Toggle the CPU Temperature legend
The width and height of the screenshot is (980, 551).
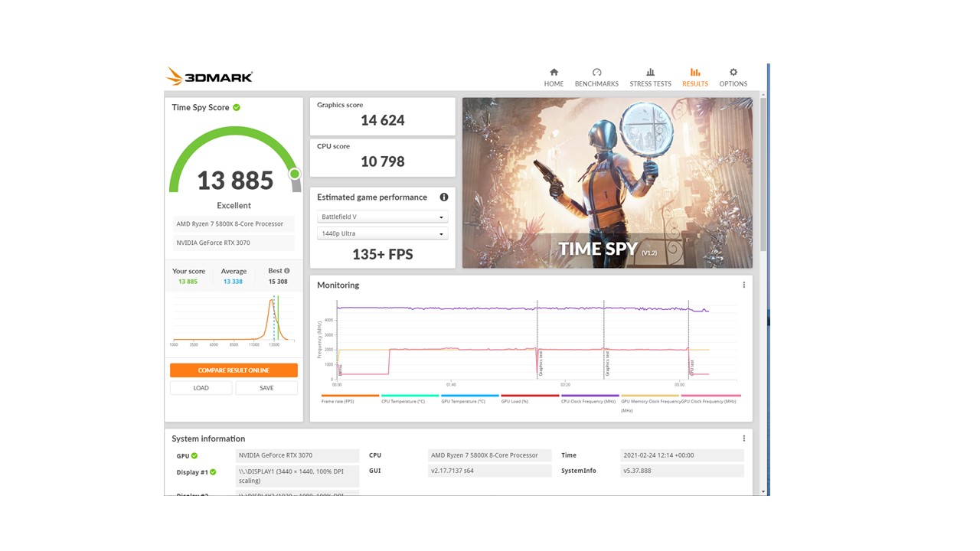(410, 399)
